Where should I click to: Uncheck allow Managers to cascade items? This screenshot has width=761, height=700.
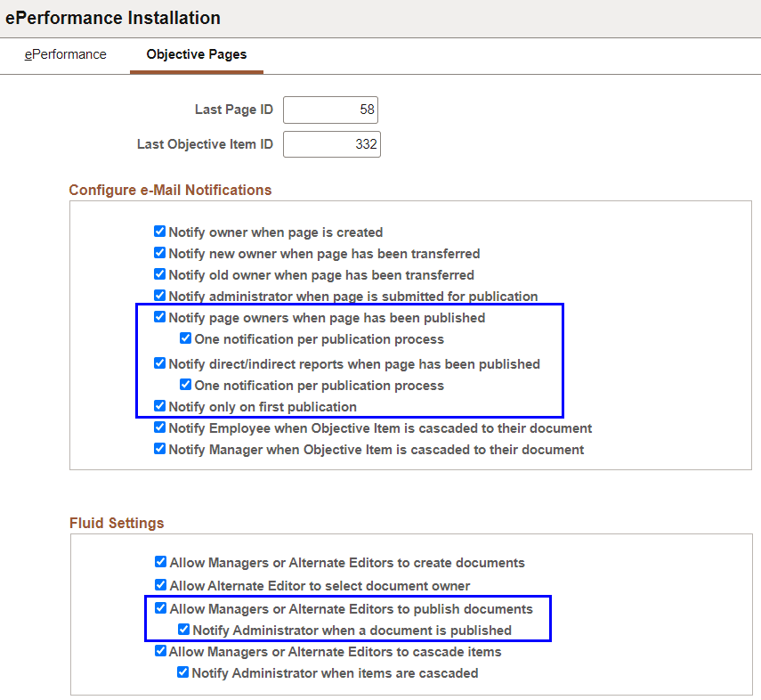coord(160,651)
